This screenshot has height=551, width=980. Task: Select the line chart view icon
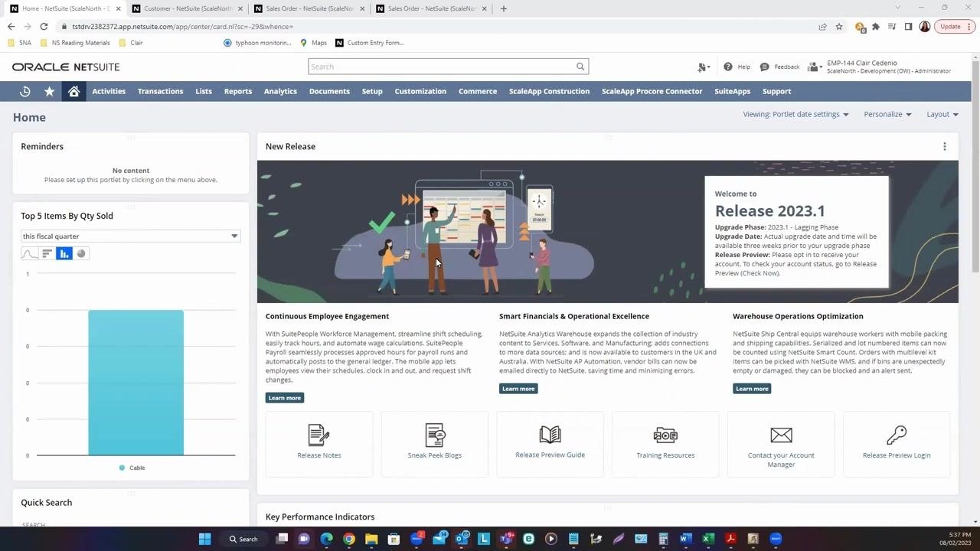(x=30, y=253)
